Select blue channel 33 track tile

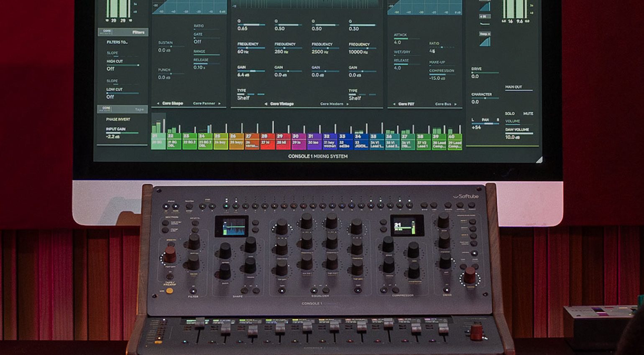(345, 141)
